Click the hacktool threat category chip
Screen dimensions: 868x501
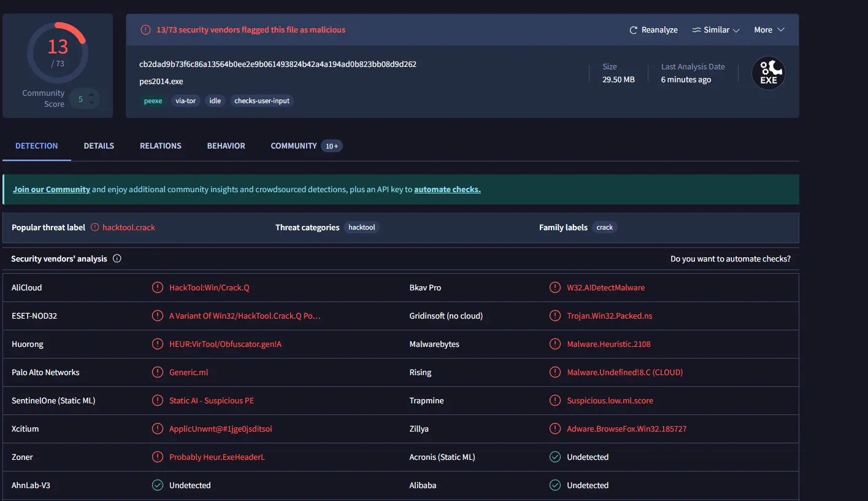pos(362,227)
